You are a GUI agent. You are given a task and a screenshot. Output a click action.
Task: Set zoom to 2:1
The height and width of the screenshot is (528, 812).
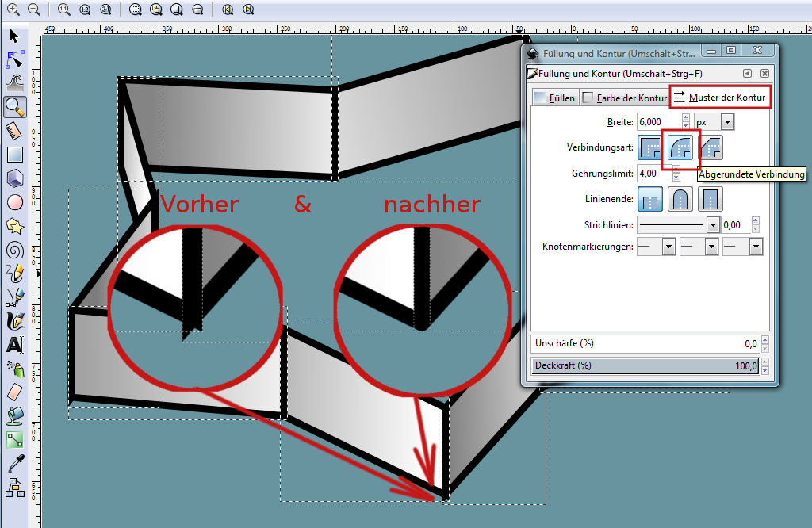(105, 10)
